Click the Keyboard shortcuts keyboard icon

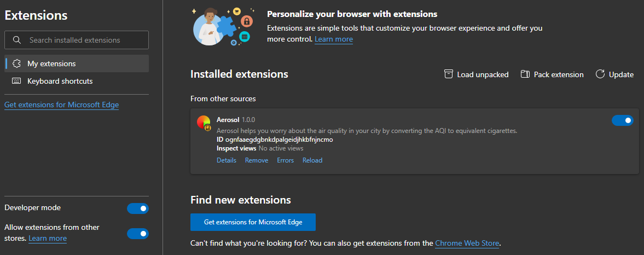[x=16, y=81]
